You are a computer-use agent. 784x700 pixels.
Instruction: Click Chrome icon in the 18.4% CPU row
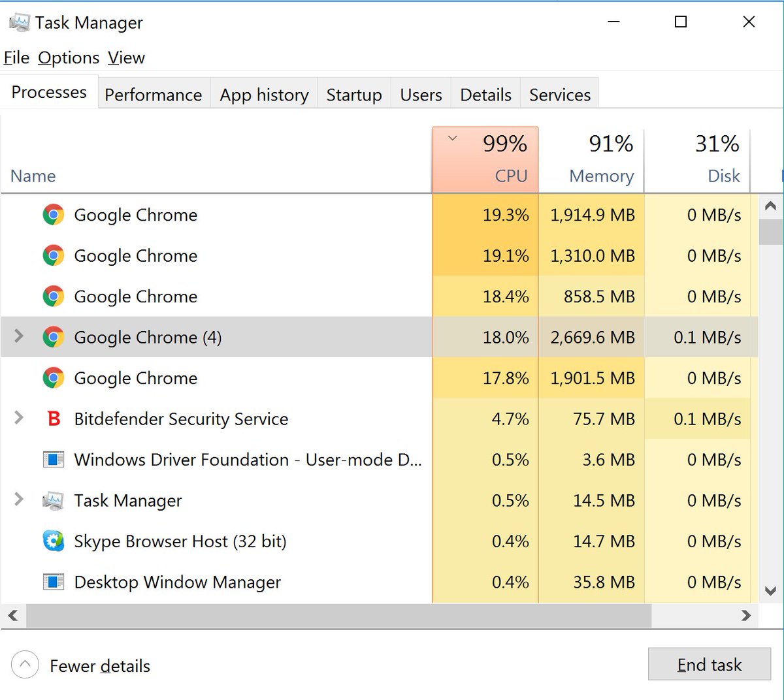pyautogui.click(x=54, y=296)
